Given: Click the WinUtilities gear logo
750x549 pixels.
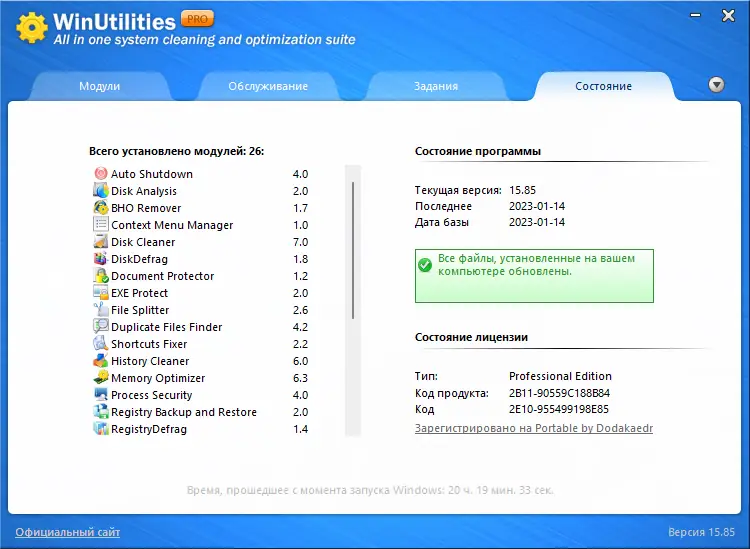Looking at the screenshot, I should (x=32, y=28).
